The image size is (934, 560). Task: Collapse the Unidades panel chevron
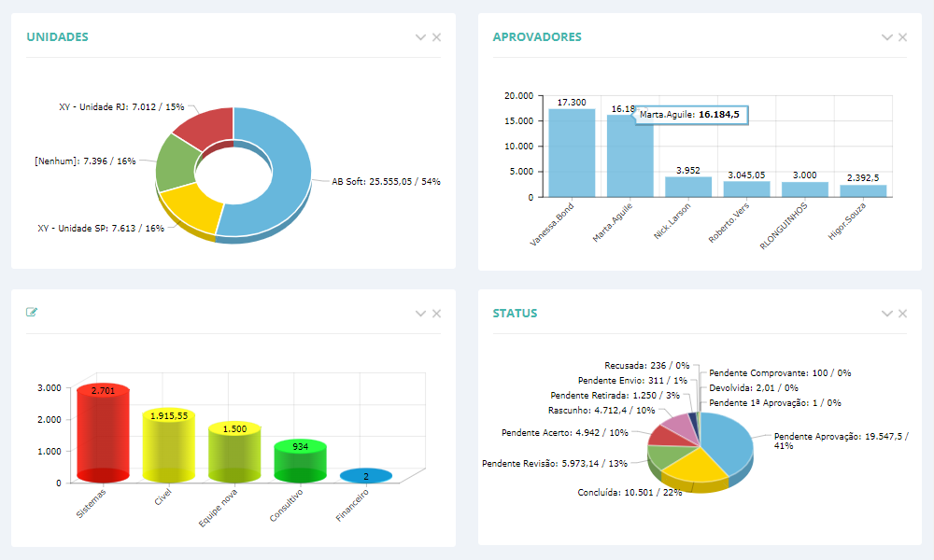pos(420,37)
